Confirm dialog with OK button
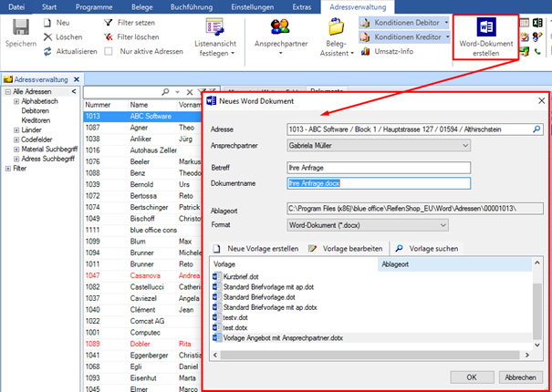Image resolution: width=552 pixels, height=392 pixels. (472, 377)
